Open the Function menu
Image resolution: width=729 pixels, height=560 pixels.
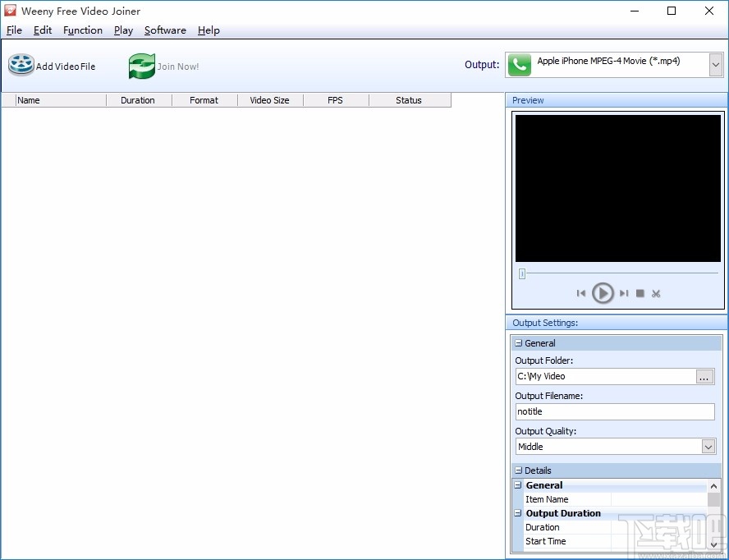coord(83,30)
